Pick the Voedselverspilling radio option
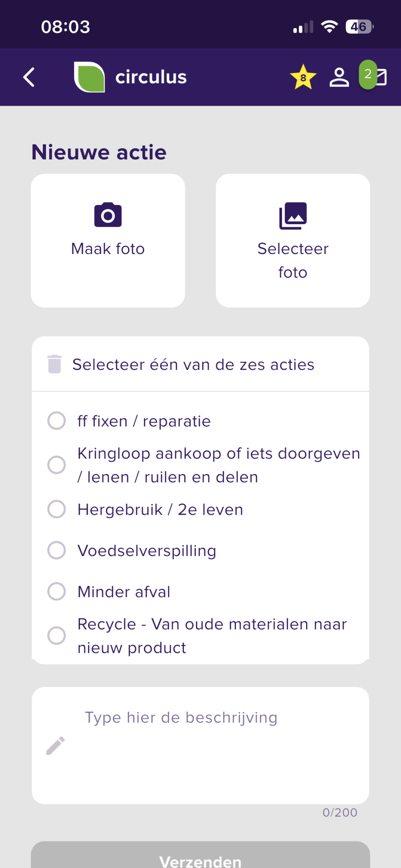This screenshot has height=868, width=401. pyautogui.click(x=57, y=550)
